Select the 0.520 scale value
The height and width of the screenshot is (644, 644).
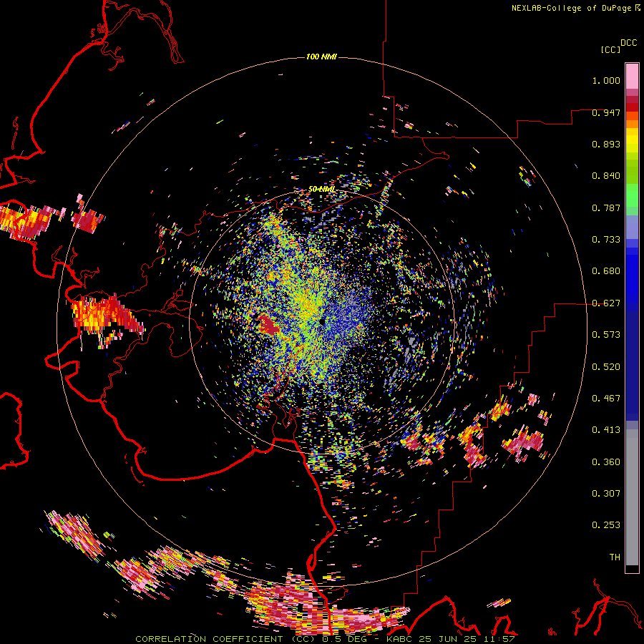click(x=606, y=367)
